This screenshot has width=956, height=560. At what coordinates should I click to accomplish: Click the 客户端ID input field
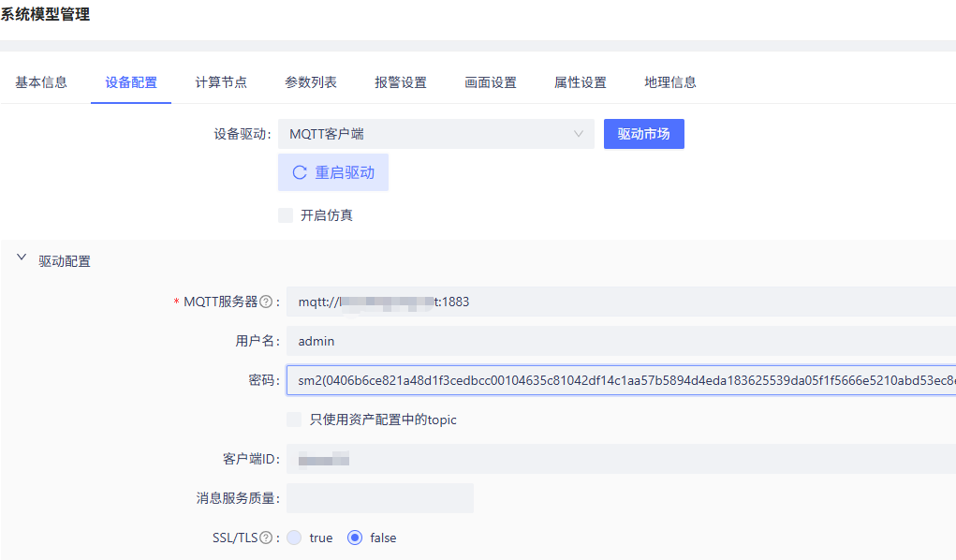tap(622, 459)
